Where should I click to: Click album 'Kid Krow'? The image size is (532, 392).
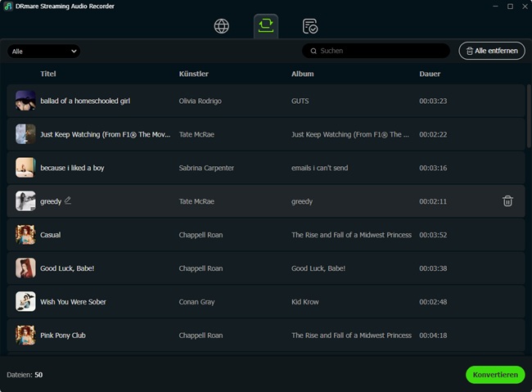[305, 302]
